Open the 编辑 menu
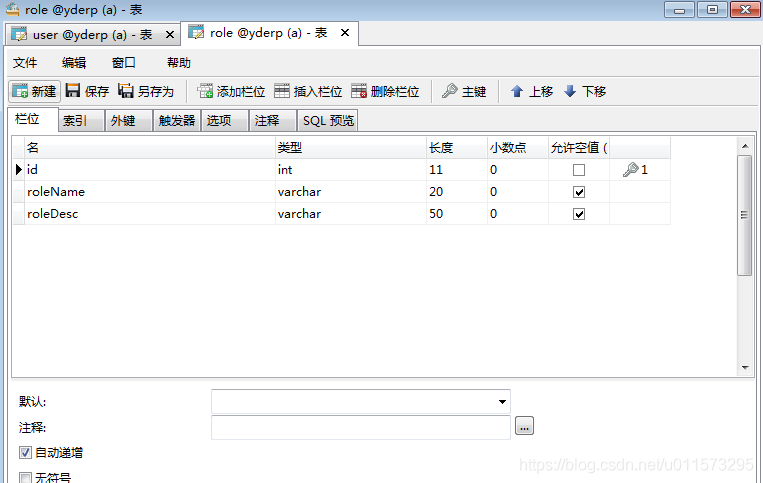The width and height of the screenshot is (763, 483). 74,63
